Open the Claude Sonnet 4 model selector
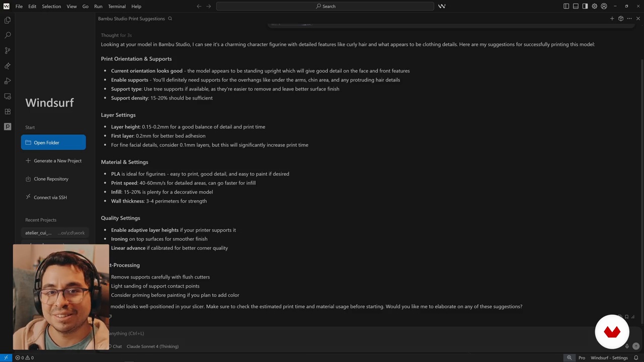644x362 pixels. [152, 346]
